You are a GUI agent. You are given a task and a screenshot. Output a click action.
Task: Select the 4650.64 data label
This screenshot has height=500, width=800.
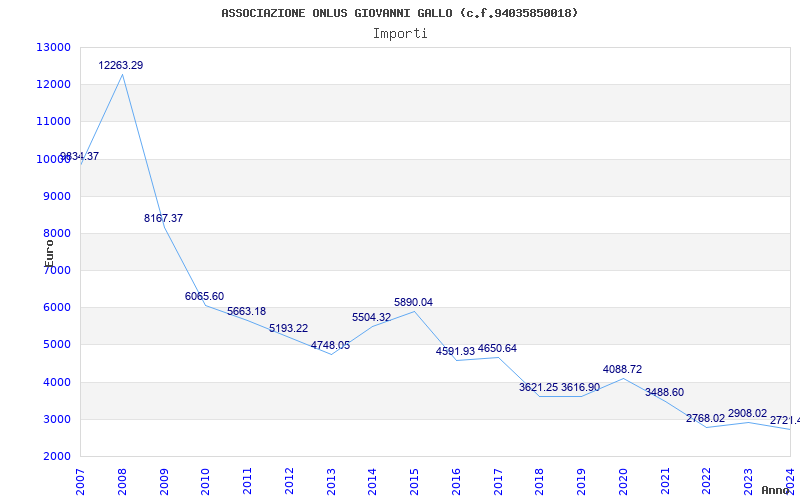coord(497,348)
